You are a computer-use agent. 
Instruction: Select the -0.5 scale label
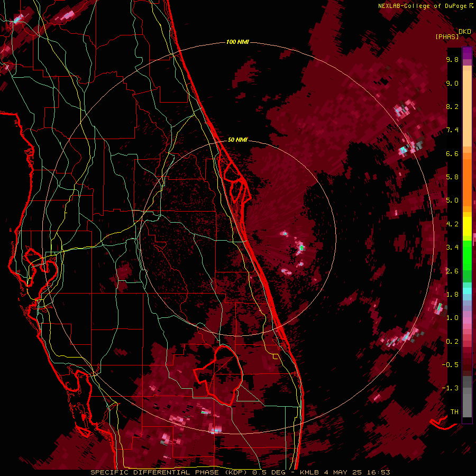[450, 365]
